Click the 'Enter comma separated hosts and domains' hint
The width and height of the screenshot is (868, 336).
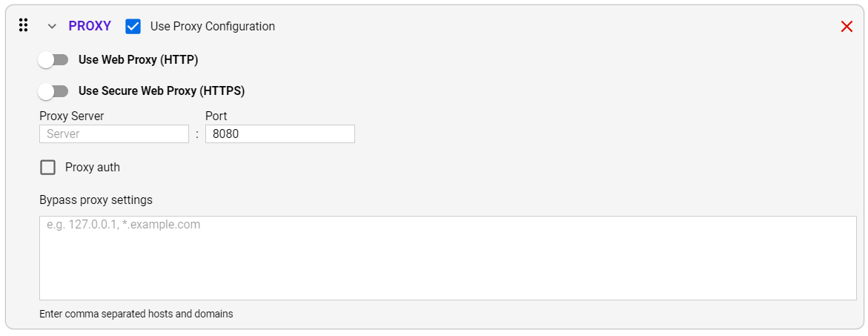pos(136,314)
